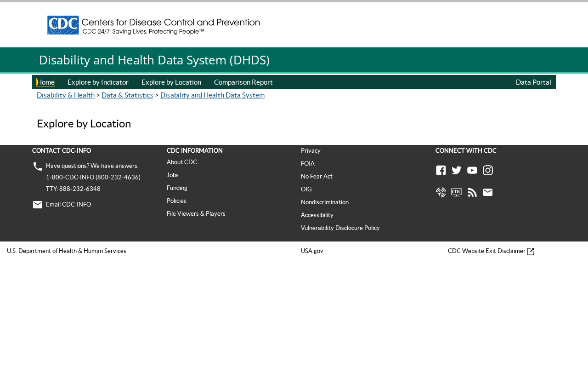This screenshot has width=588, height=368.
Task: Open the Email CDC-INFO link
Action: (x=68, y=204)
